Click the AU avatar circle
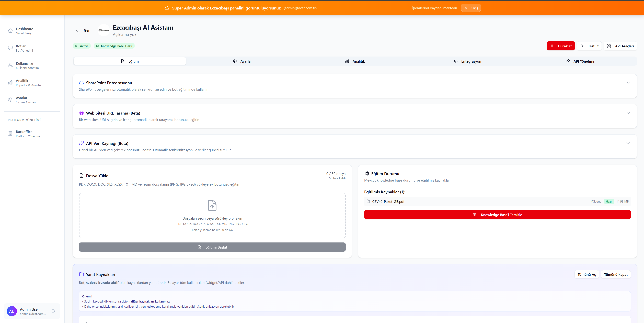Viewport: 644px width, 323px height. (12, 311)
